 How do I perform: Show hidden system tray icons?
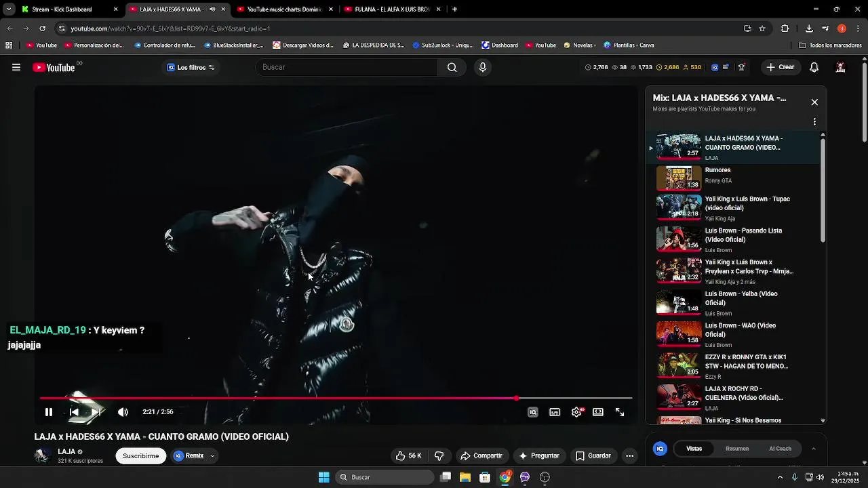[x=780, y=477]
